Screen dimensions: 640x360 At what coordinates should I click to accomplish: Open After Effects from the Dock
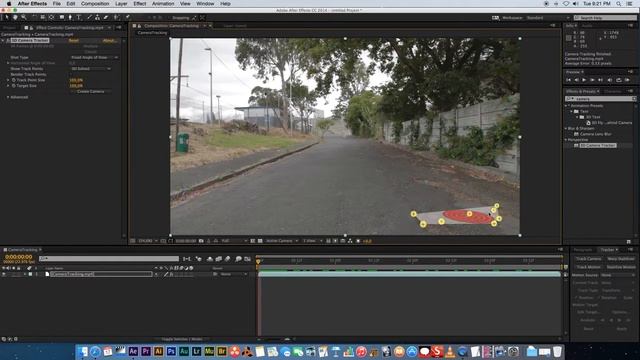(133, 351)
